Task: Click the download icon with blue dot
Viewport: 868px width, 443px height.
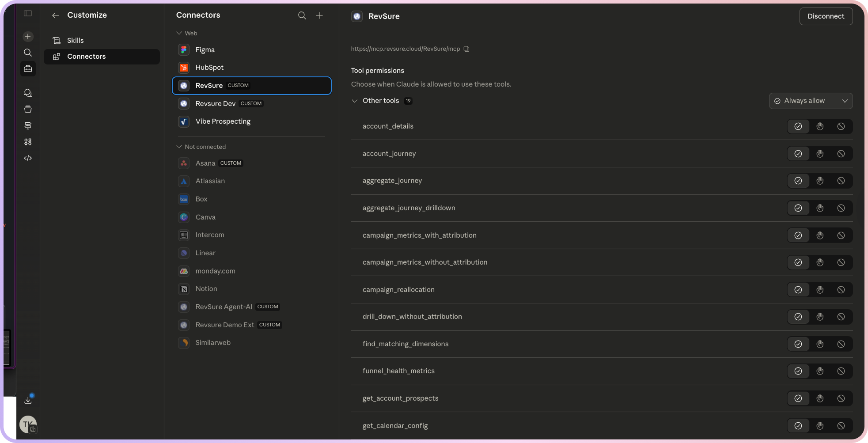Action: click(x=28, y=399)
